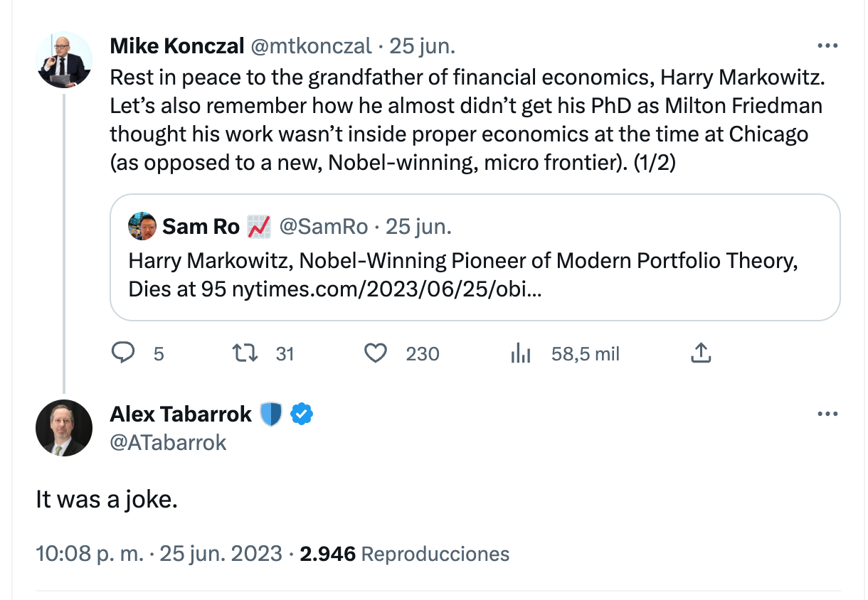Click the chart emoji next to Sam Ro
Viewport: 868px width, 600px height.
(x=259, y=227)
